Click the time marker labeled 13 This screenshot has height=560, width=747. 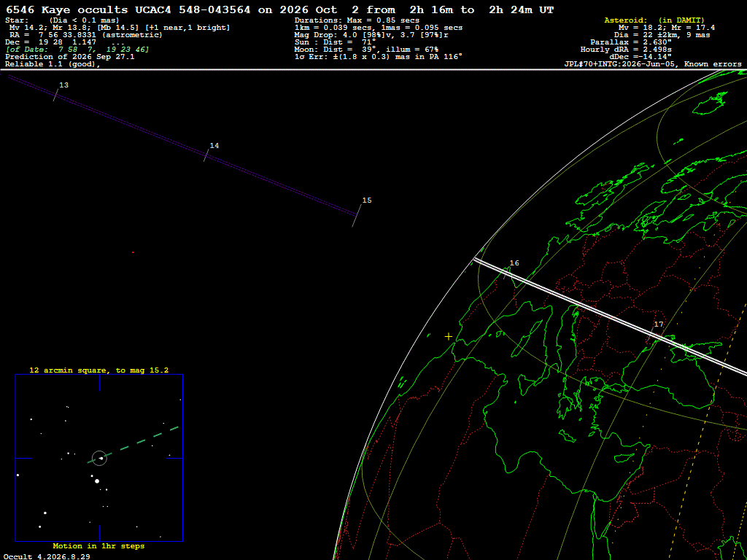pos(55,94)
